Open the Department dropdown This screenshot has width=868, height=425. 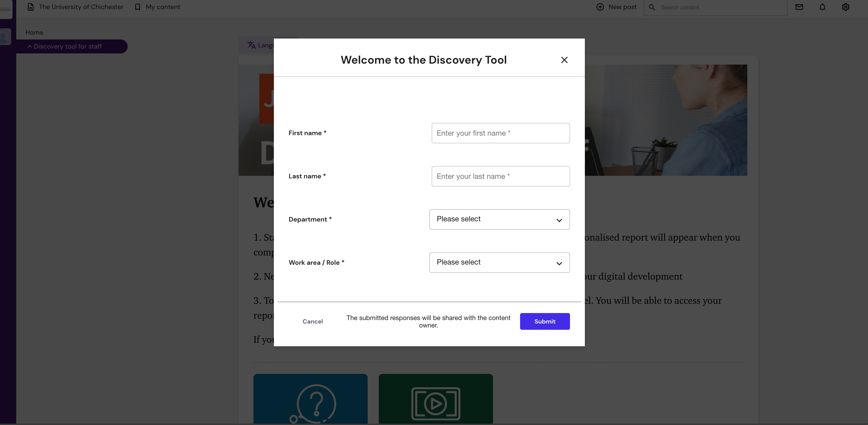click(x=499, y=219)
